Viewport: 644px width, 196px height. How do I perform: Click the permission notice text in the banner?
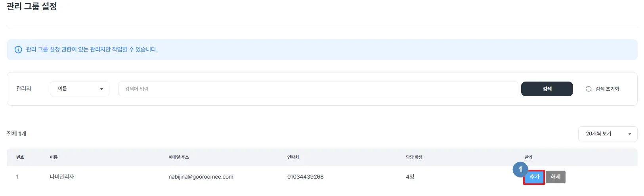(92, 49)
